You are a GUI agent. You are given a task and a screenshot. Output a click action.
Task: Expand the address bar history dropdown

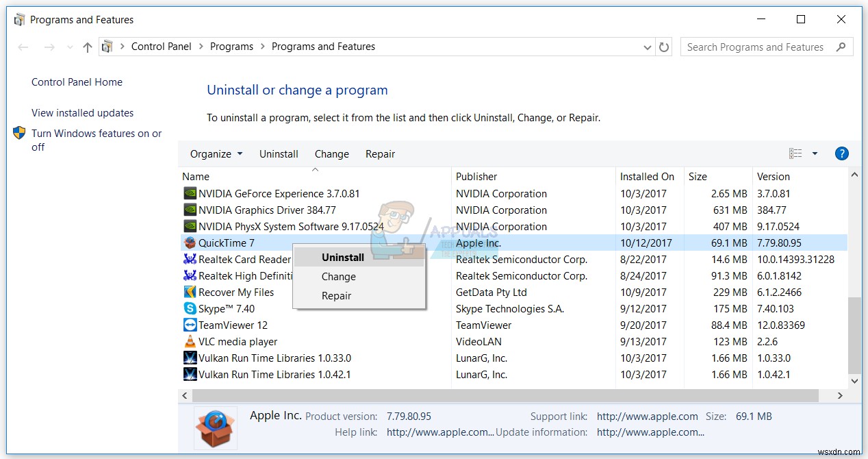tap(647, 47)
